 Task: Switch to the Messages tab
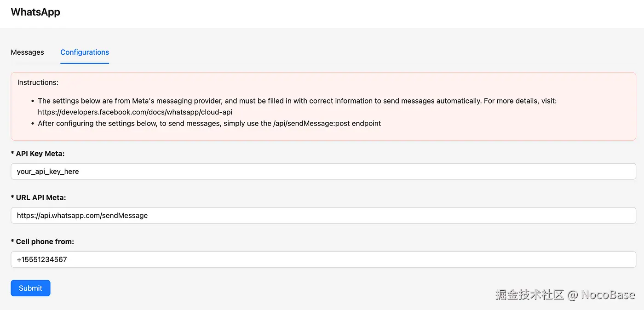pos(27,52)
